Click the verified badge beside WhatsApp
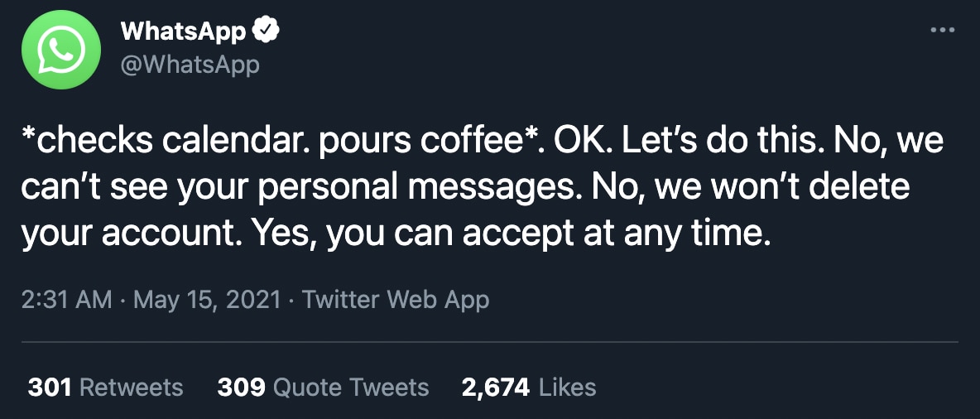This screenshot has width=980, height=419. pos(267,31)
